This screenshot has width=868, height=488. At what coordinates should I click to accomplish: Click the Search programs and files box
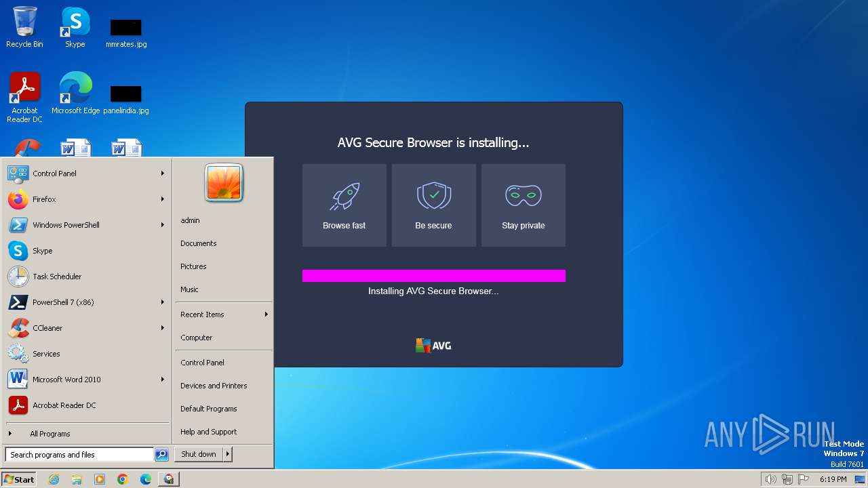[x=79, y=455]
